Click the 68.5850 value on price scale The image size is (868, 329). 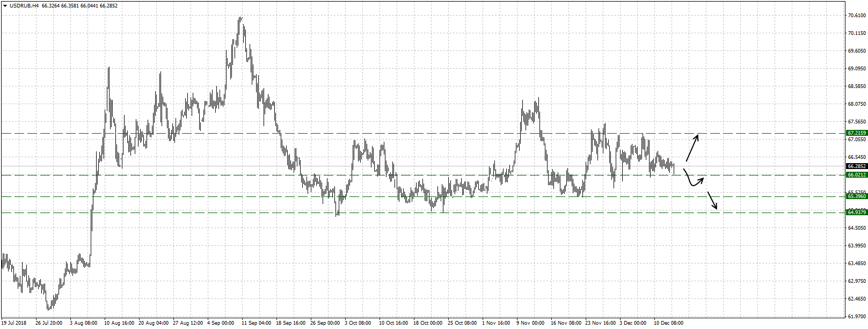point(856,86)
